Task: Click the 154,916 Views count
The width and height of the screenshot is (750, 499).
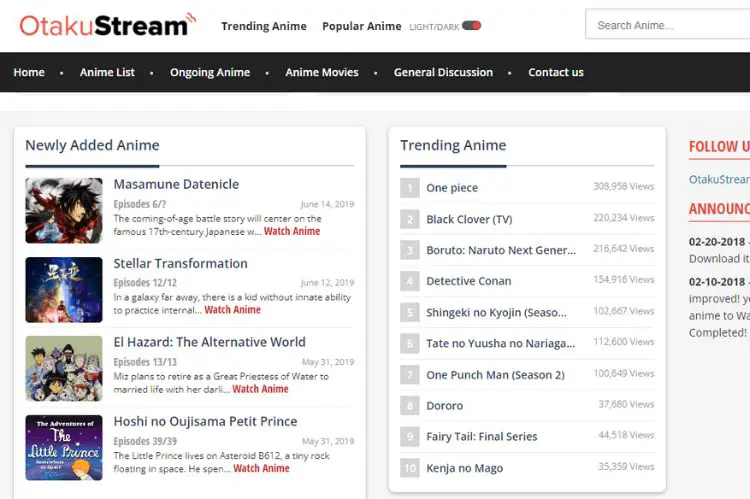Action: point(624,279)
